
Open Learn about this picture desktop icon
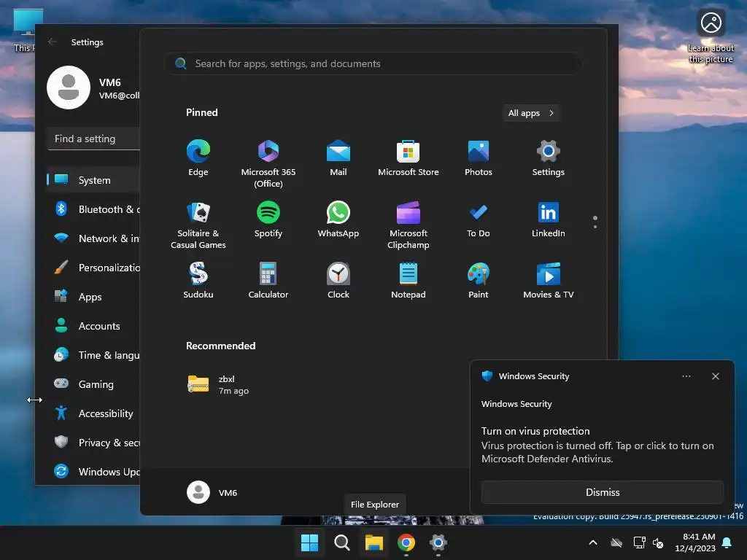(711, 36)
